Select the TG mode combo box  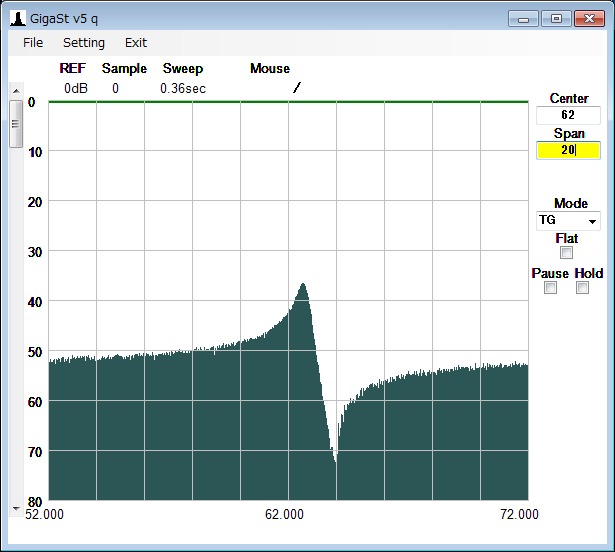pos(562,221)
